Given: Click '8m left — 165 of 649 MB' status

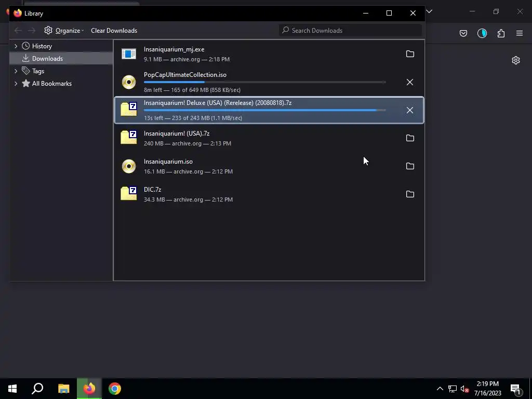Looking at the screenshot, I should [x=192, y=90].
